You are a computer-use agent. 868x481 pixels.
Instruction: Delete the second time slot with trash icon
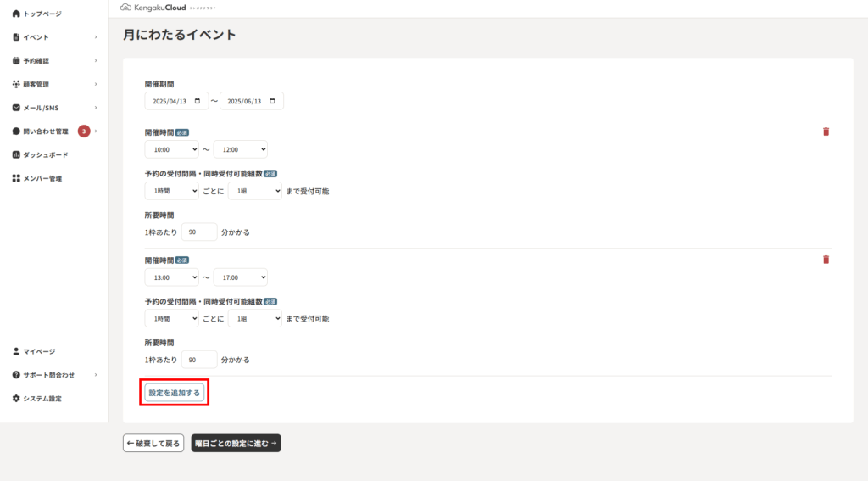826,260
